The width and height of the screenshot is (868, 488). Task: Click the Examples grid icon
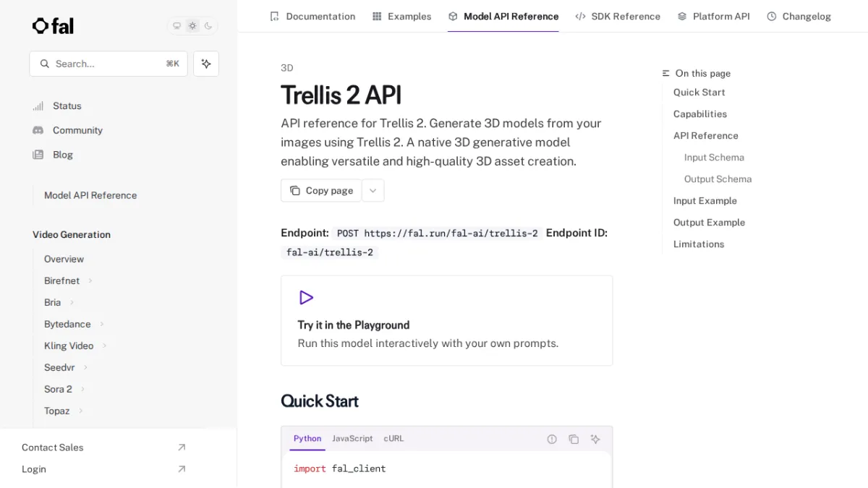point(377,16)
